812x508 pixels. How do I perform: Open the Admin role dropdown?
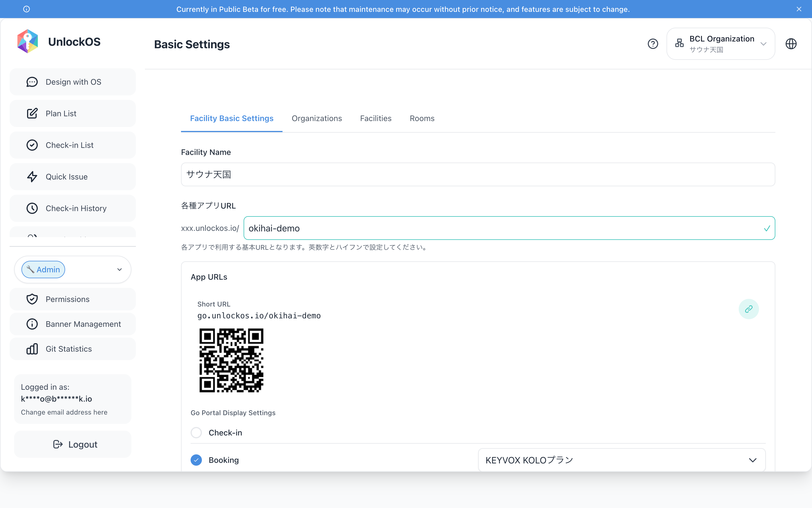tap(72, 270)
